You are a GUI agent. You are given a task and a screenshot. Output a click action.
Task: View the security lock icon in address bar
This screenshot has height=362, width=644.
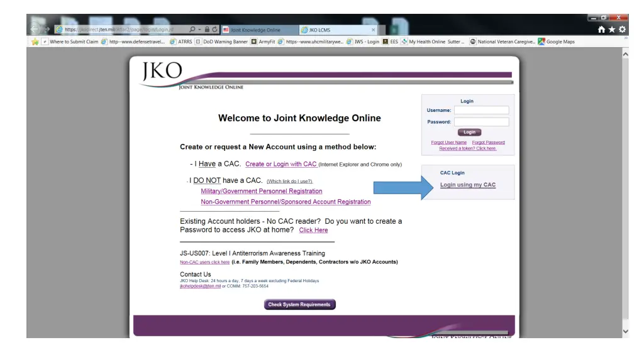tap(207, 30)
